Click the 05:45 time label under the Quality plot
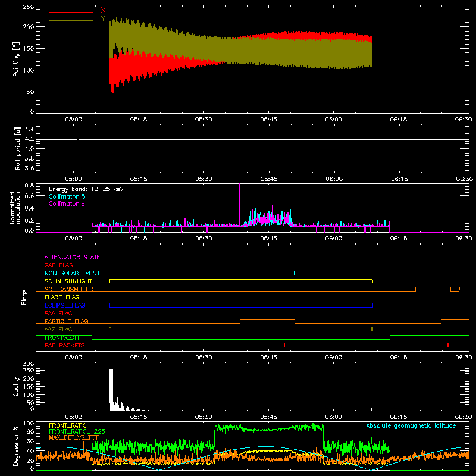The image size is (476, 476). click(x=268, y=417)
